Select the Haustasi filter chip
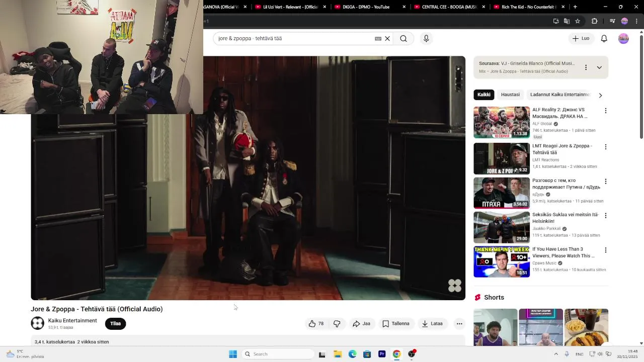Viewport: 644px width, 362px height. pos(510,95)
